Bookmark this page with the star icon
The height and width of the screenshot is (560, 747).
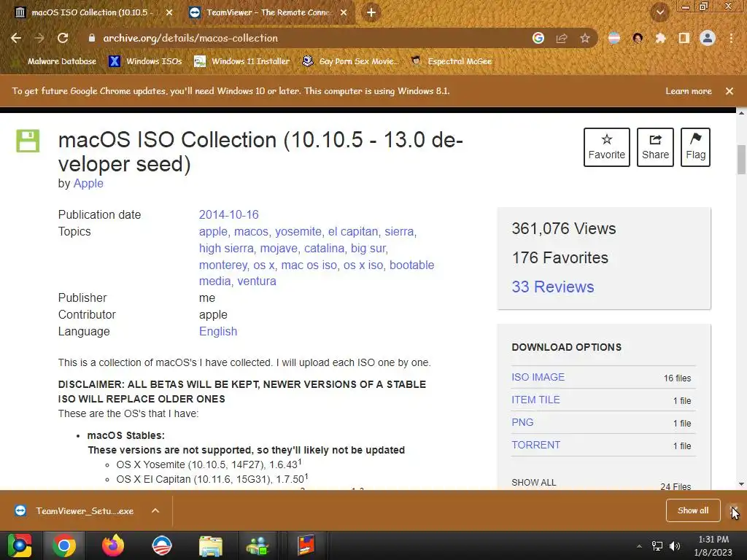click(x=584, y=38)
